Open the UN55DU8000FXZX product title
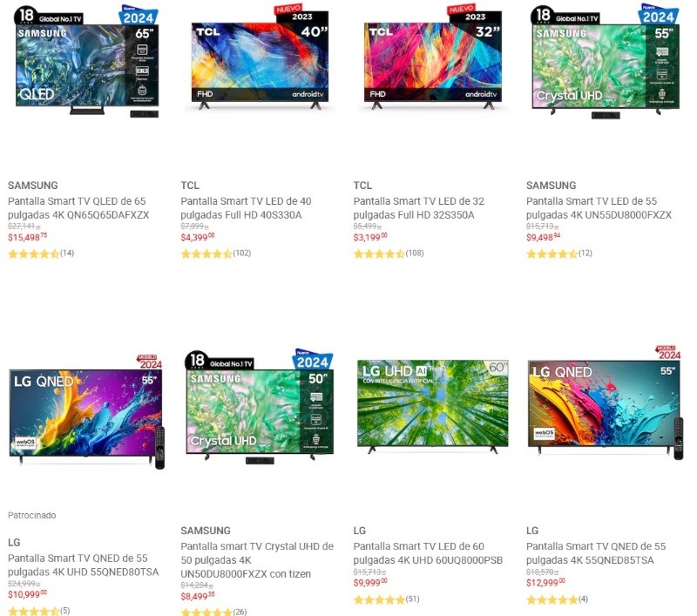Screen dimensions: 697x616 point(599,208)
